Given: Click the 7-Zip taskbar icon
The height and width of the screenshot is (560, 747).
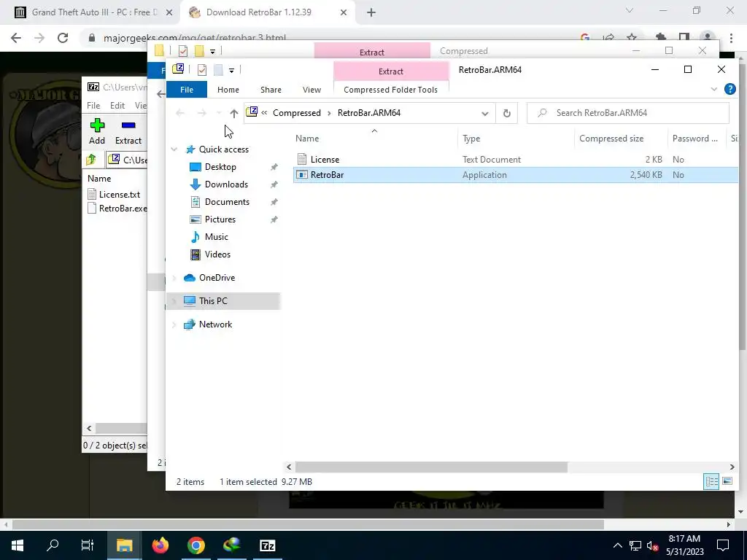Looking at the screenshot, I should [x=267, y=545].
